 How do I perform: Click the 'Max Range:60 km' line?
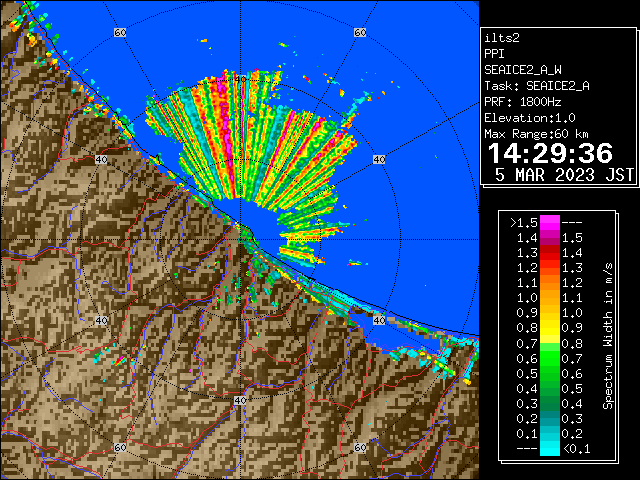536,134
